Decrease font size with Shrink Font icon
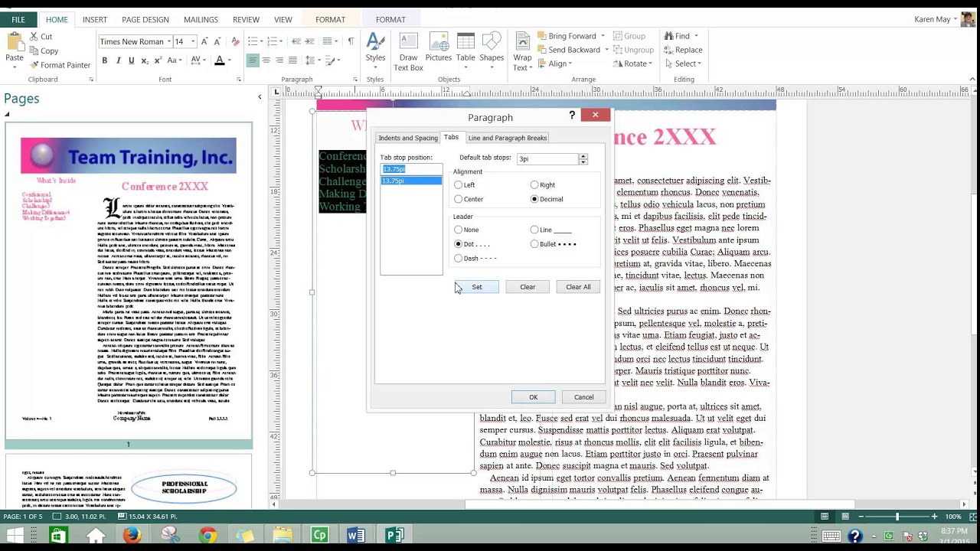The height and width of the screenshot is (551, 980). 218,41
